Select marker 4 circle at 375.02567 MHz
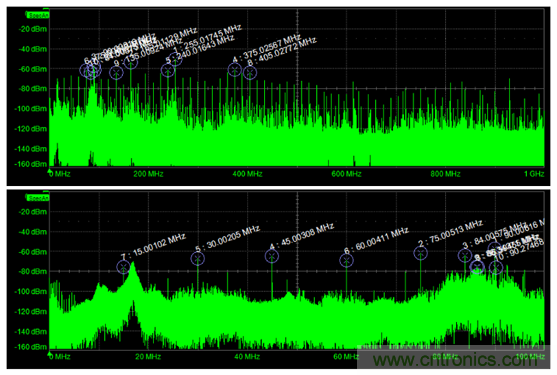The image size is (557, 375). coord(234,69)
